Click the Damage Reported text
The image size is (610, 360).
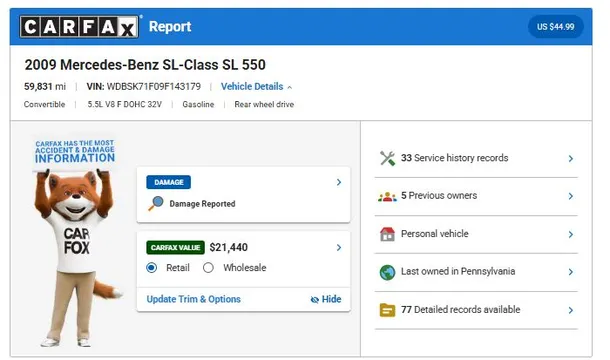(x=202, y=204)
